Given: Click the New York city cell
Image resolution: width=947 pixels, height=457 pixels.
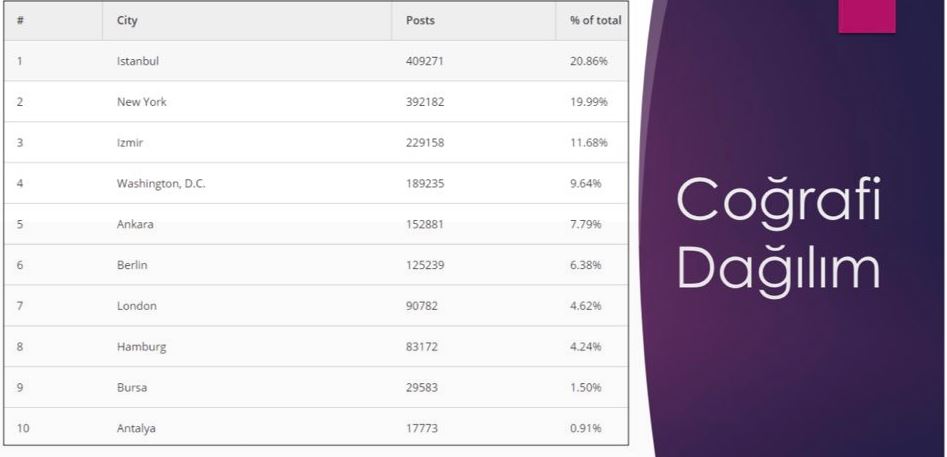Looking at the screenshot, I should [x=142, y=102].
